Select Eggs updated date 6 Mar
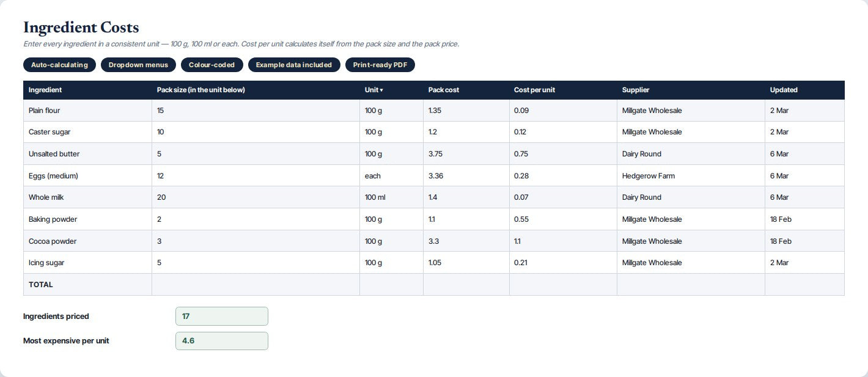 804,176
